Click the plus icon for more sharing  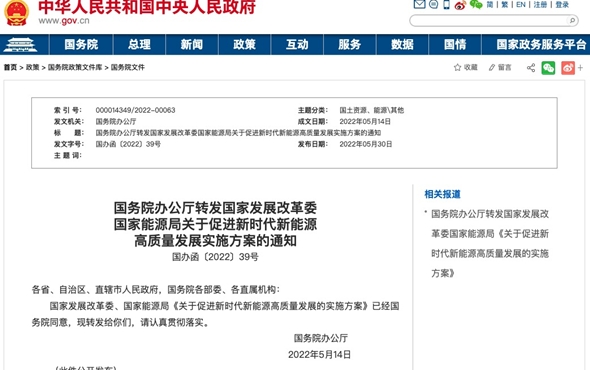pos(580,68)
